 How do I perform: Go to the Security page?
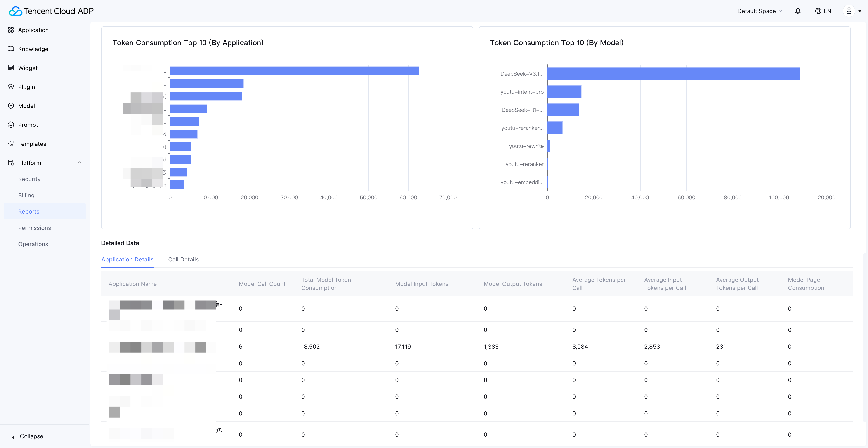[29, 179]
